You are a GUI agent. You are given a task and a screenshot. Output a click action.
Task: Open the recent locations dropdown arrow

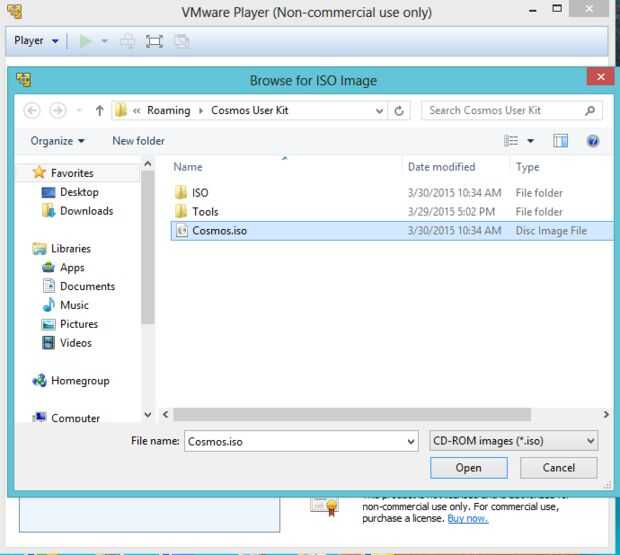79,110
